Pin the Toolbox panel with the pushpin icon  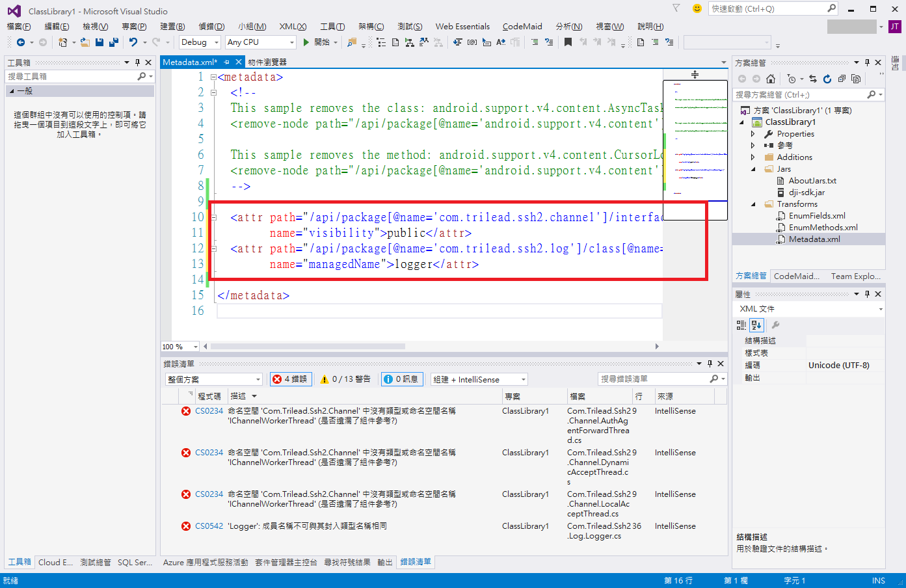(x=137, y=62)
